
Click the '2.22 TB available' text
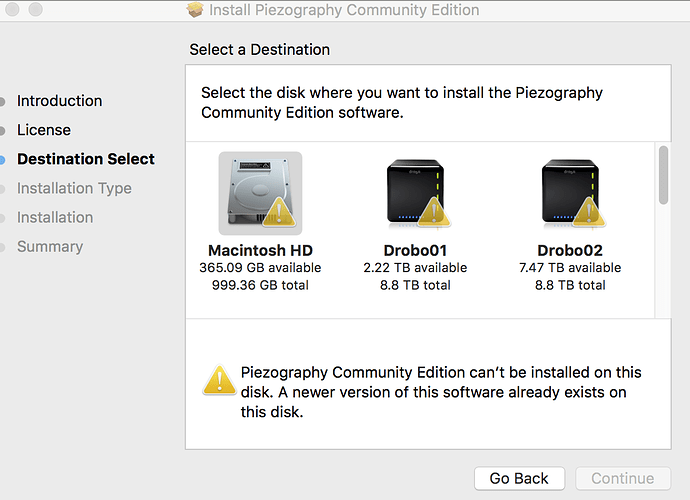[415, 268]
